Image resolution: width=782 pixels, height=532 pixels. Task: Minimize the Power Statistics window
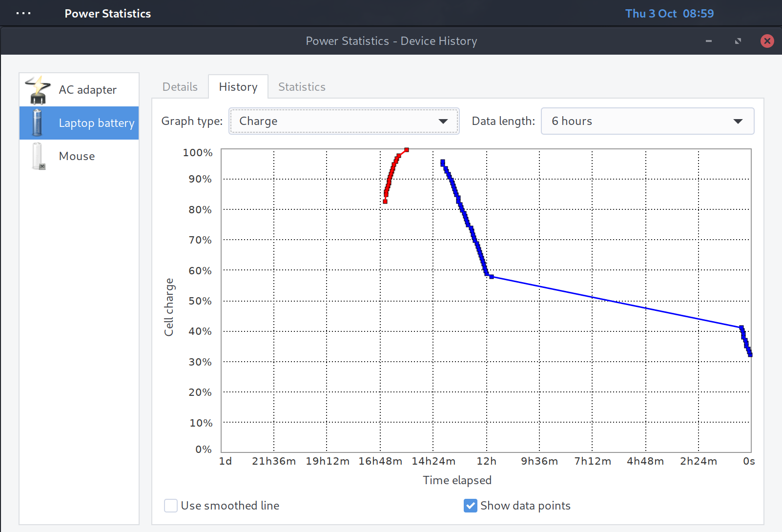point(708,41)
